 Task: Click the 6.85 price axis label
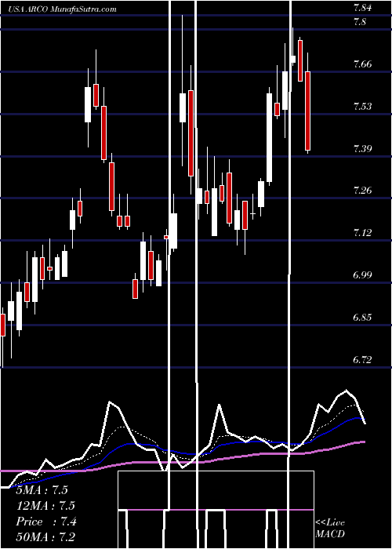(362, 318)
